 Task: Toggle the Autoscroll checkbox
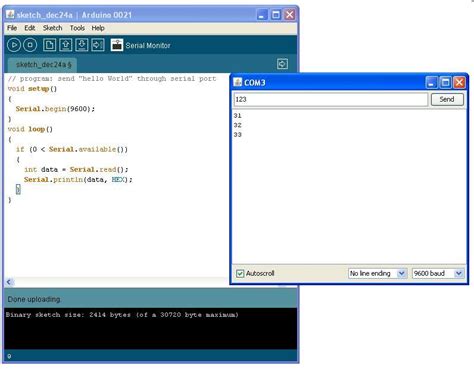[240, 273]
